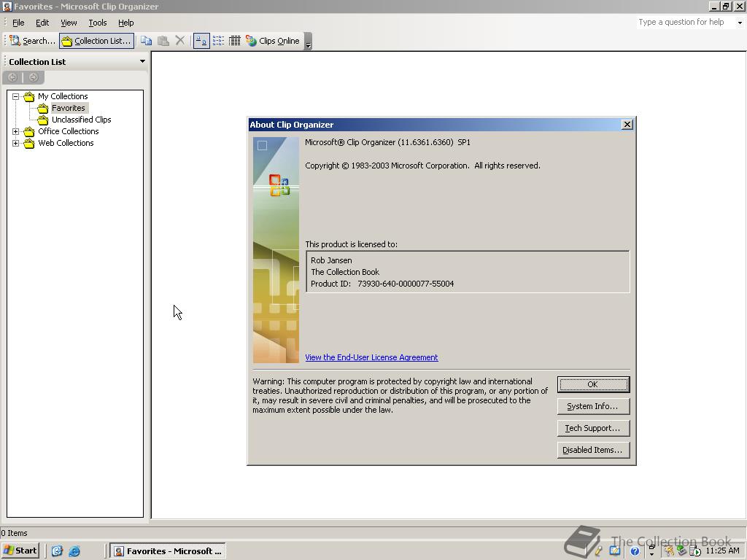Screen dimensions: 747x560
Task: Open the toolbar options arrow
Action: [x=309, y=42]
